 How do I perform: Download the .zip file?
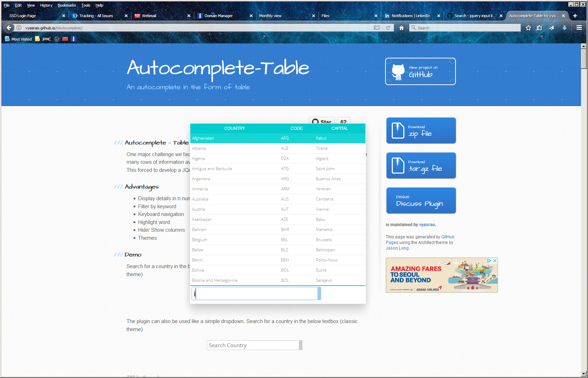coord(421,131)
